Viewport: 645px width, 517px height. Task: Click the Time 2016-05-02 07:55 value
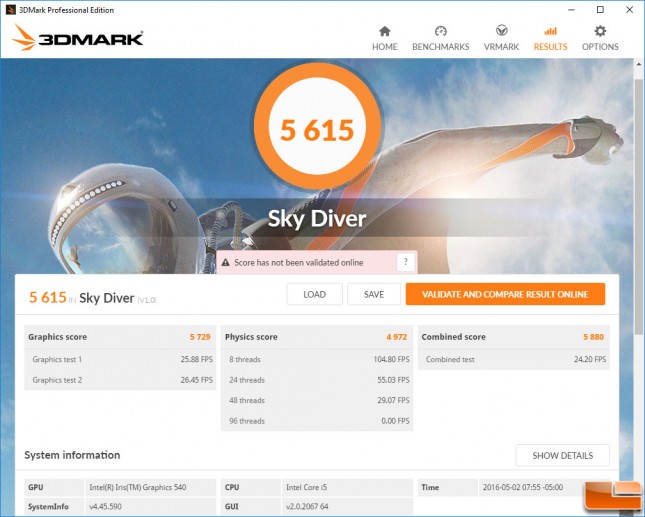point(523,487)
